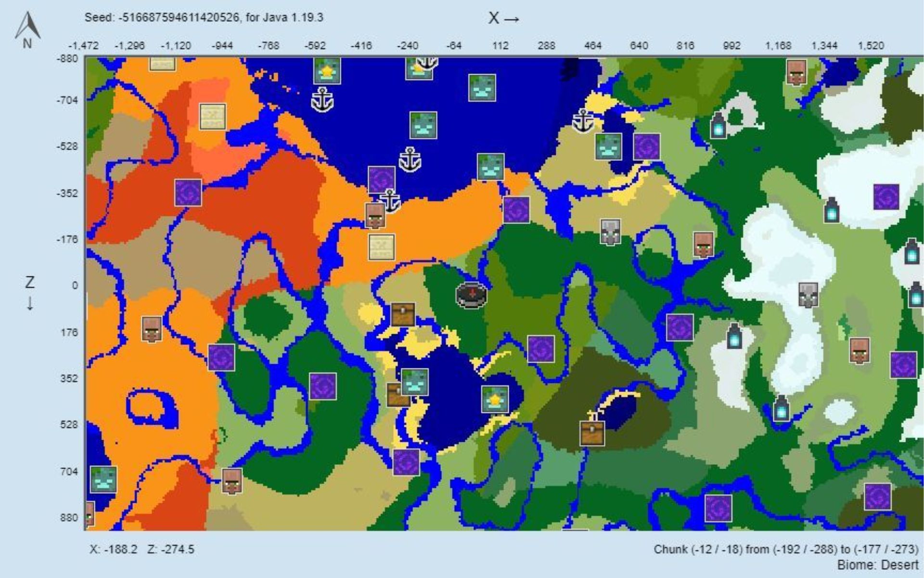Select the ruined portal southeast of spawn
This screenshot has height=578, width=924.
click(x=541, y=349)
